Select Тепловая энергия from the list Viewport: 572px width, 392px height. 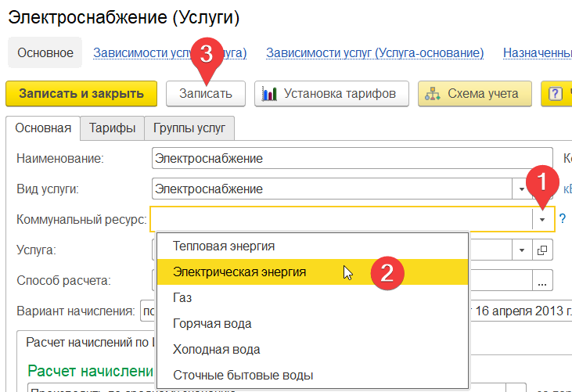tap(313, 246)
